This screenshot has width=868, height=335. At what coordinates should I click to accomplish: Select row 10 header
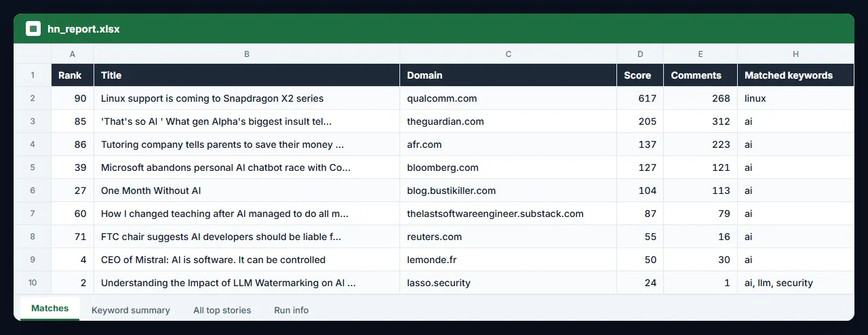[x=33, y=283]
